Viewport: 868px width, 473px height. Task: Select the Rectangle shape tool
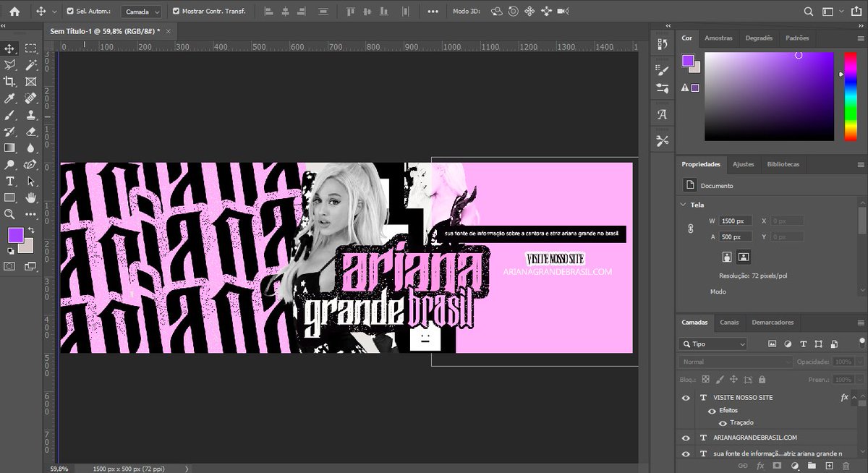(9, 197)
